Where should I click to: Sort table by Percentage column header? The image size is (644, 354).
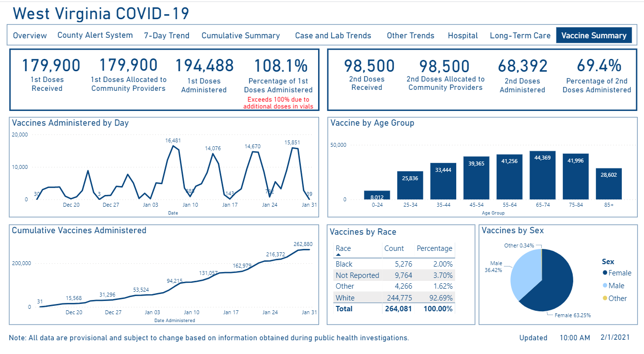tap(435, 248)
